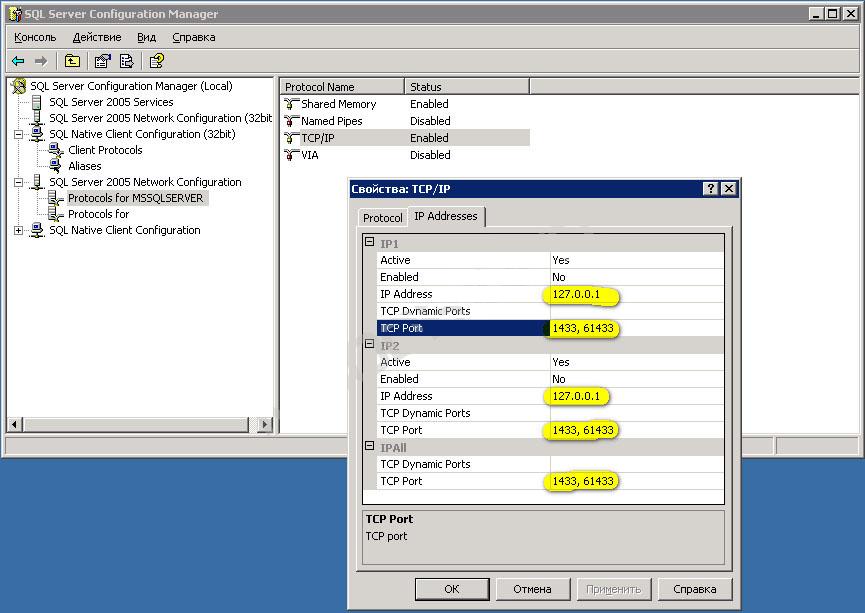Click the Применить button

point(613,589)
